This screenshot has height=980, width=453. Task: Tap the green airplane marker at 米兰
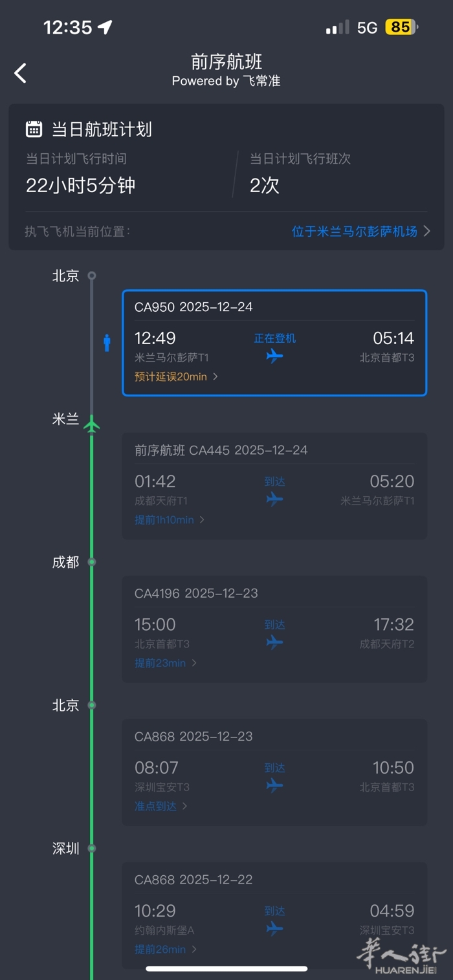92,425
